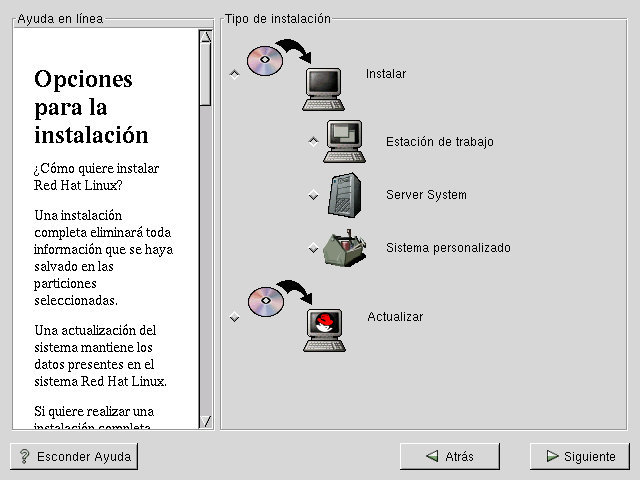The image size is (640, 480).
Task: Select the Instalar radio button
Action: click(x=234, y=74)
